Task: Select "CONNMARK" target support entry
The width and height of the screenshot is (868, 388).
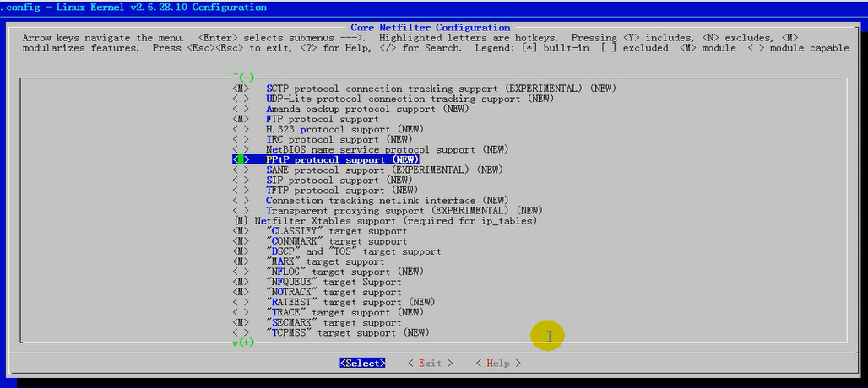Action: click(319, 241)
